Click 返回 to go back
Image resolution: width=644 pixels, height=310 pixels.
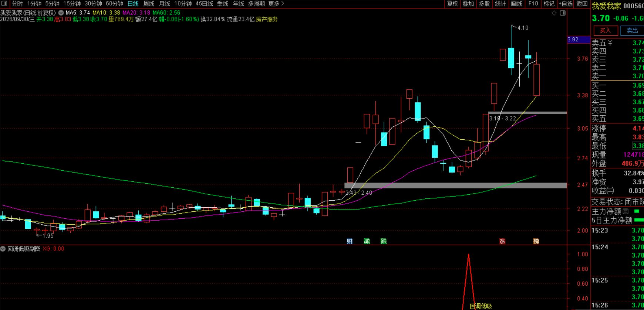coord(582,4)
